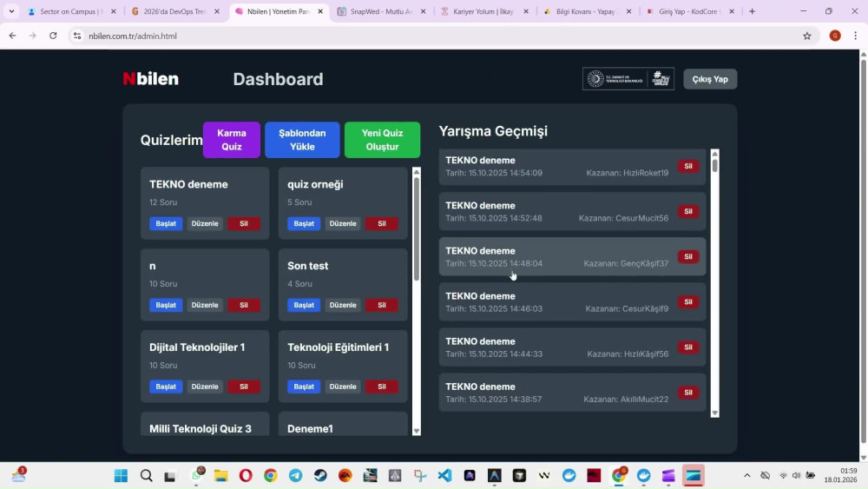Open the Windows Start menu

pos(121,475)
